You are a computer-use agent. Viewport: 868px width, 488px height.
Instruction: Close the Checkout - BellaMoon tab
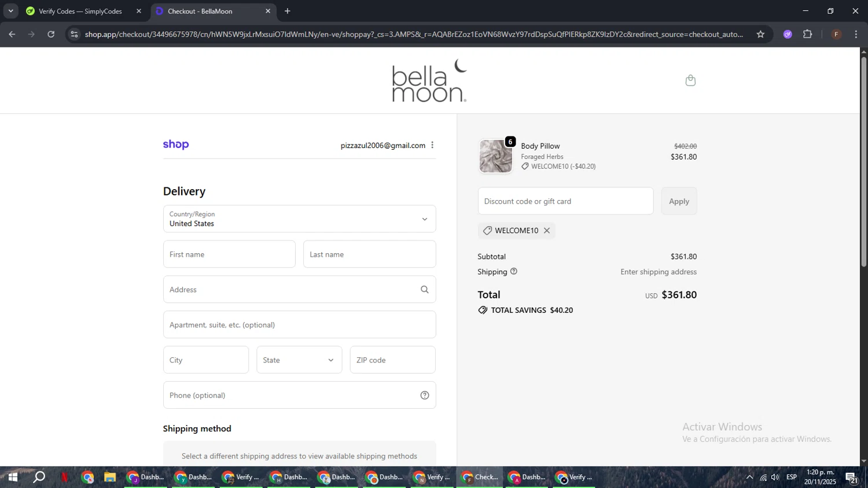(x=268, y=11)
